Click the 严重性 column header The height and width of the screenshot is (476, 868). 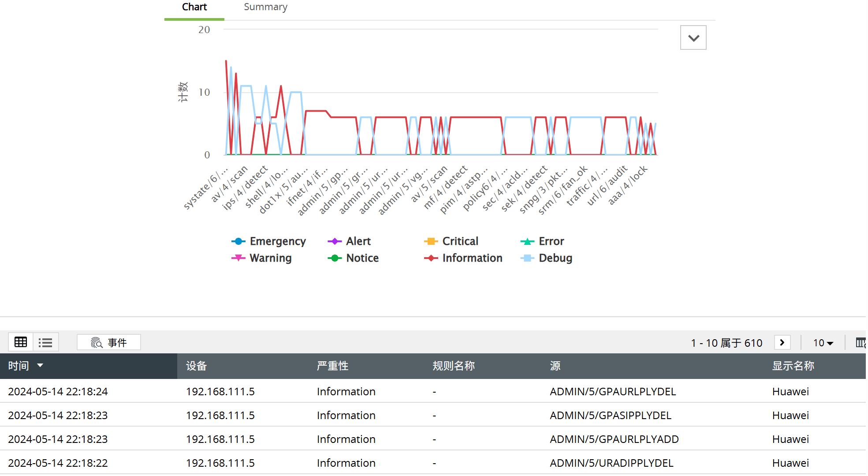click(x=332, y=366)
